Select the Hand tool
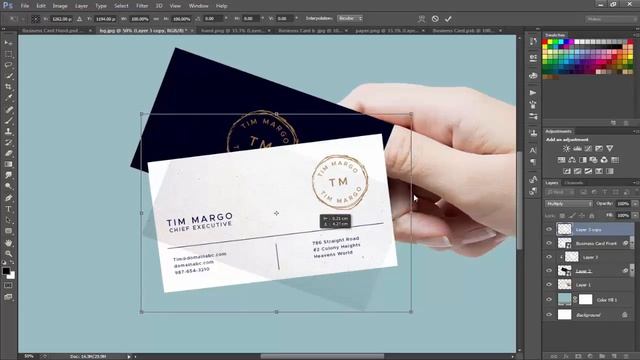Screen dimensions: 640x360 pos(8,242)
